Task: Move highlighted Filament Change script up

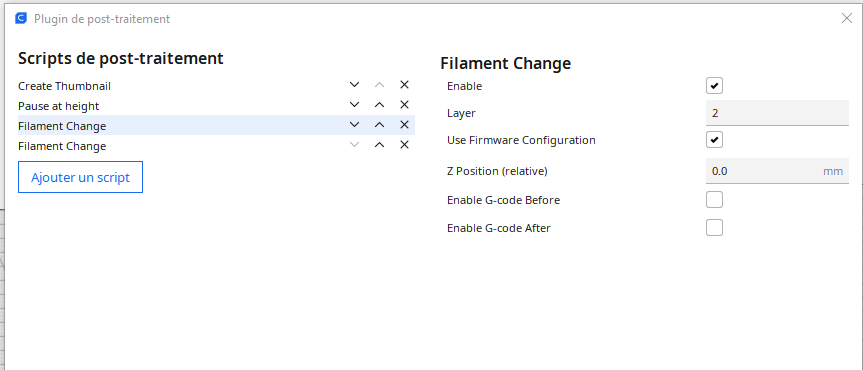Action: click(x=379, y=125)
